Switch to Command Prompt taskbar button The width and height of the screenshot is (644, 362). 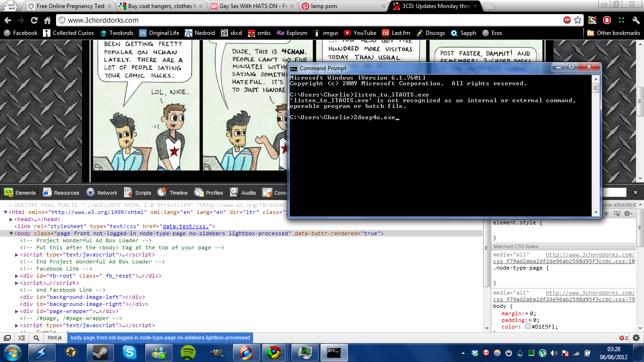[334, 353]
